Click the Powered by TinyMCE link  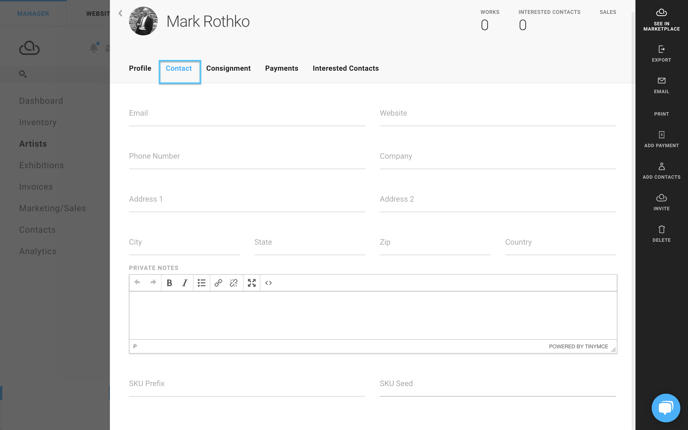578,347
